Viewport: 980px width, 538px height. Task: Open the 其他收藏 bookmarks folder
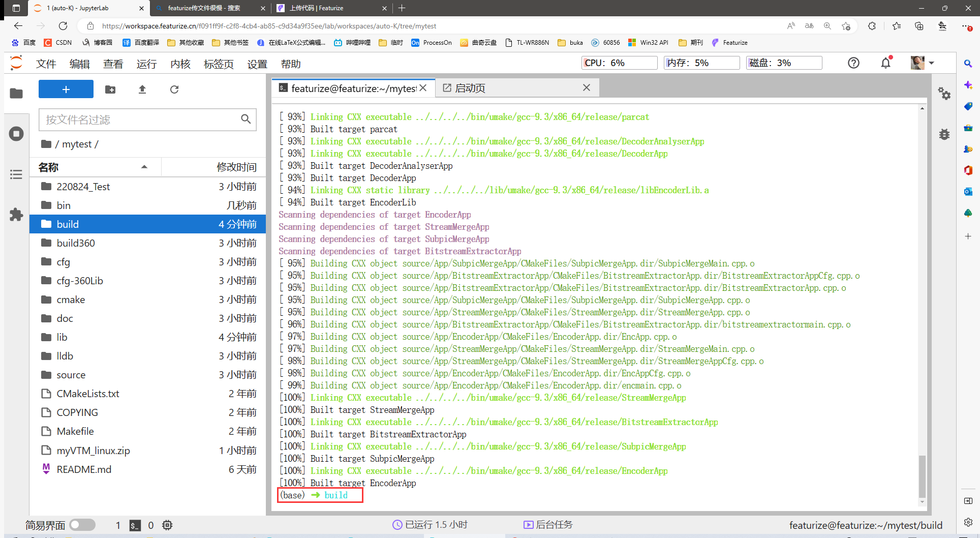(x=186, y=43)
